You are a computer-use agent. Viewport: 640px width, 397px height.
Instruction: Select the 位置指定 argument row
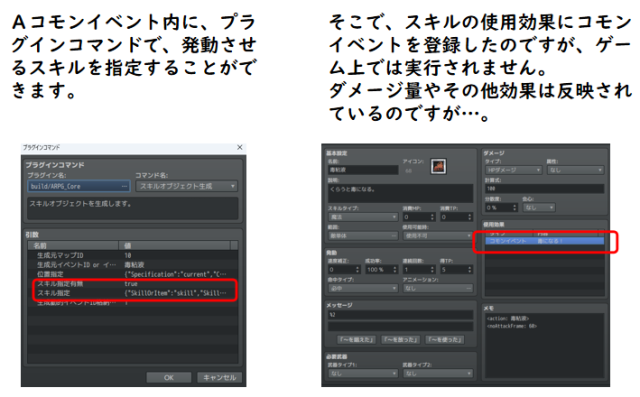pyautogui.click(x=133, y=274)
